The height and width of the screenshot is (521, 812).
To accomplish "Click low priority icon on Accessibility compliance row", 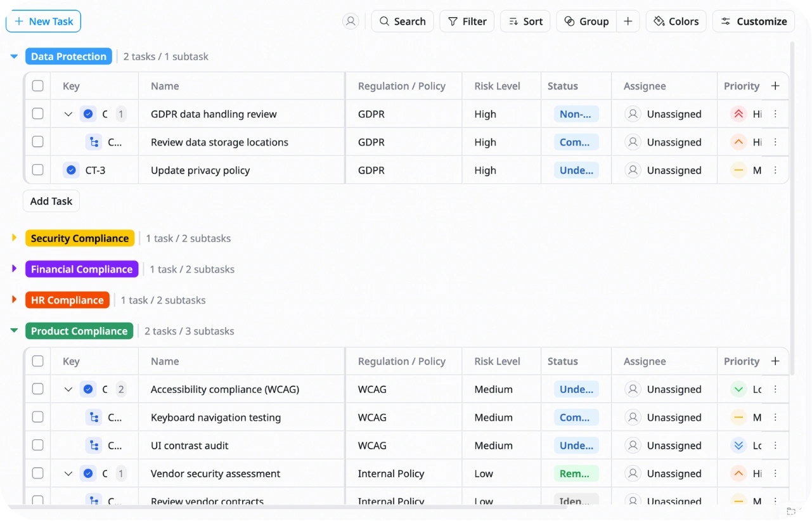I will [738, 389].
